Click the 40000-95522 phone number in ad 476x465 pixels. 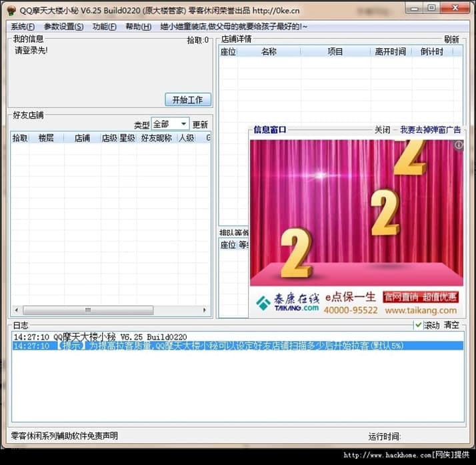tap(351, 310)
